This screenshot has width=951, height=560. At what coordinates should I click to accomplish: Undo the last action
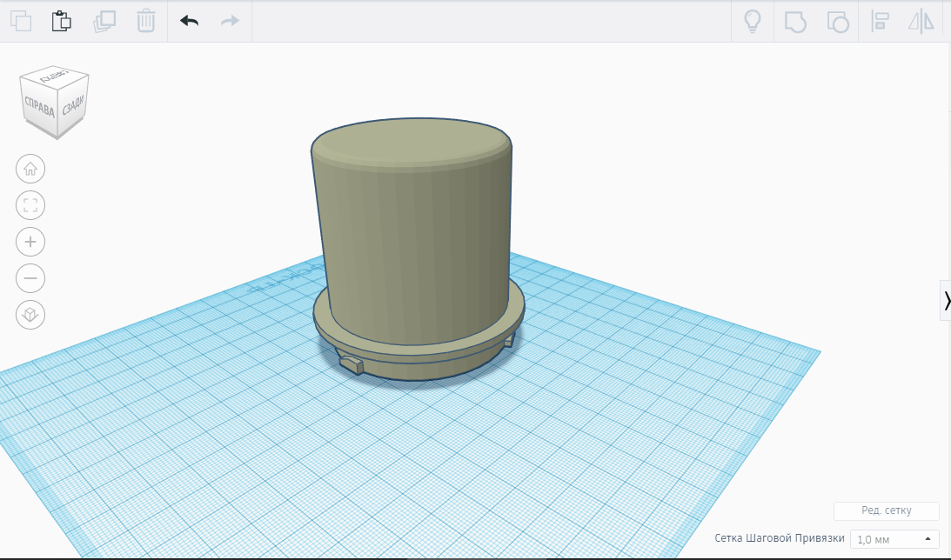click(x=189, y=21)
